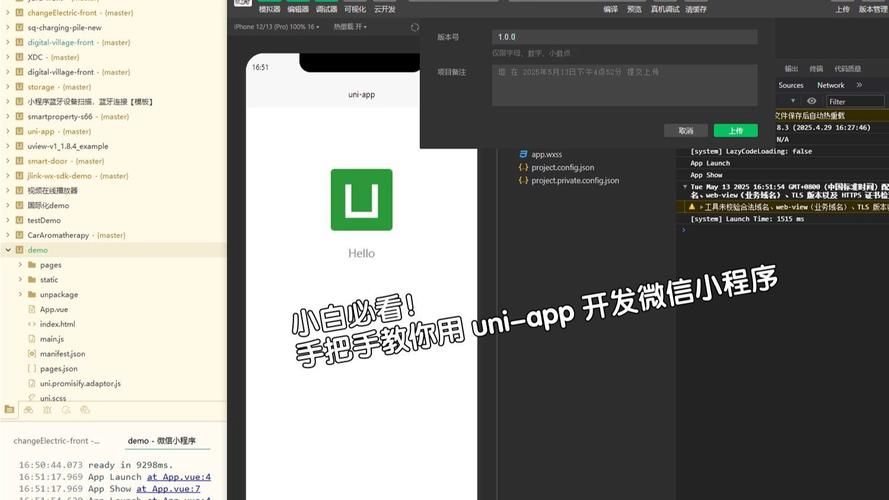Screen dimensions: 889x500
Task: Select the testDemo project
Action: click(x=44, y=220)
